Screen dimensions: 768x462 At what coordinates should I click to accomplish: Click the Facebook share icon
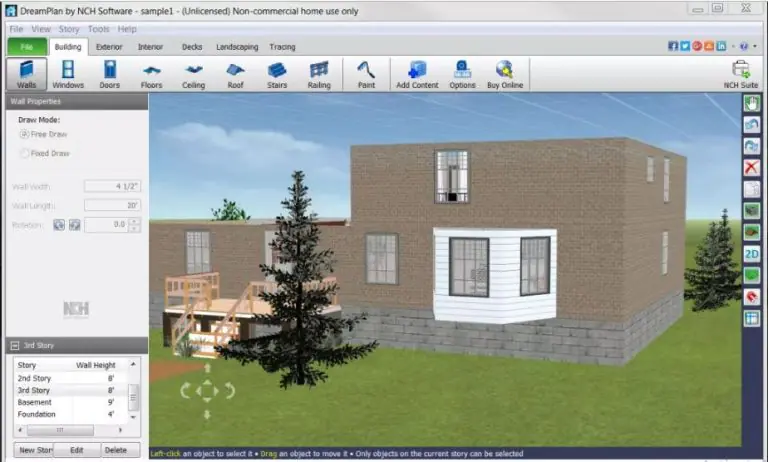click(673, 46)
